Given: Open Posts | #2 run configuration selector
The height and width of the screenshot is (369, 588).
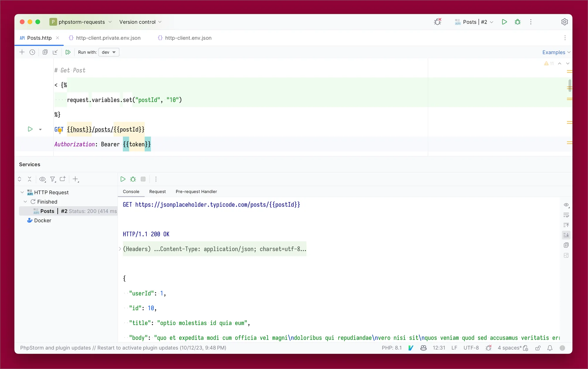Looking at the screenshot, I should tap(474, 22).
